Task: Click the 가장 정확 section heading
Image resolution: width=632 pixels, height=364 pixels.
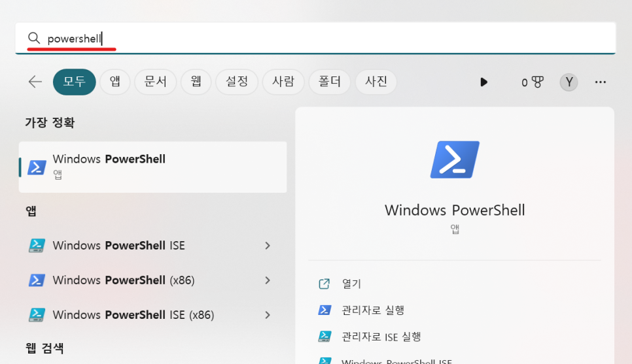Action: click(50, 122)
